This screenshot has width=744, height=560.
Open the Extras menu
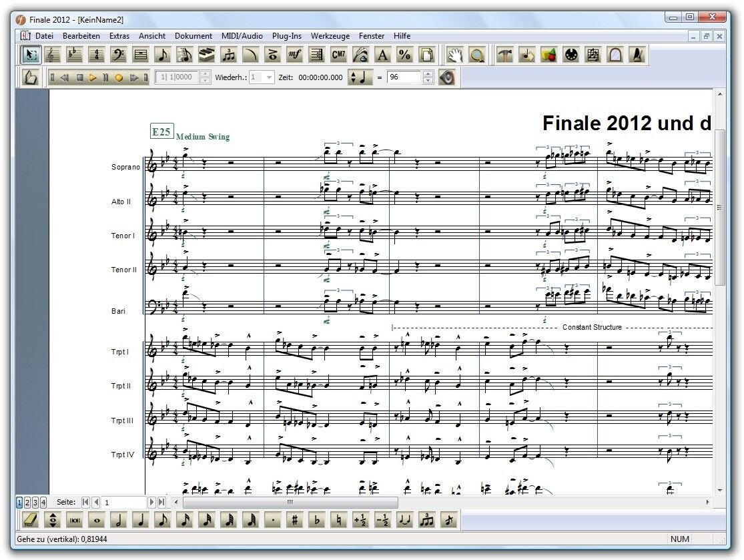(x=119, y=35)
